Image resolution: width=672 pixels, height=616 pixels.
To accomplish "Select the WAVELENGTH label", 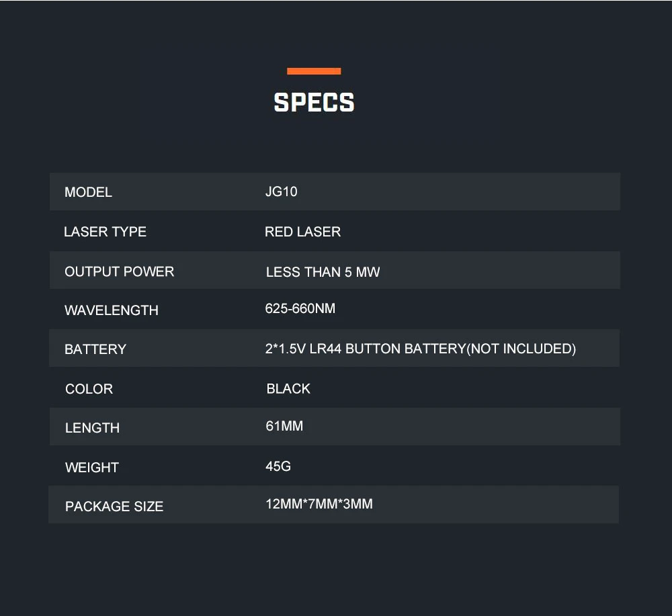I will 112,310.
